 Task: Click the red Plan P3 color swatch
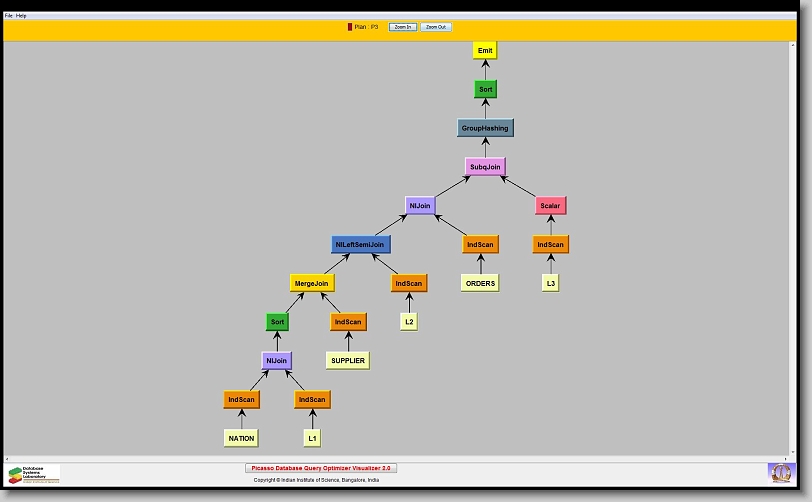(x=350, y=27)
